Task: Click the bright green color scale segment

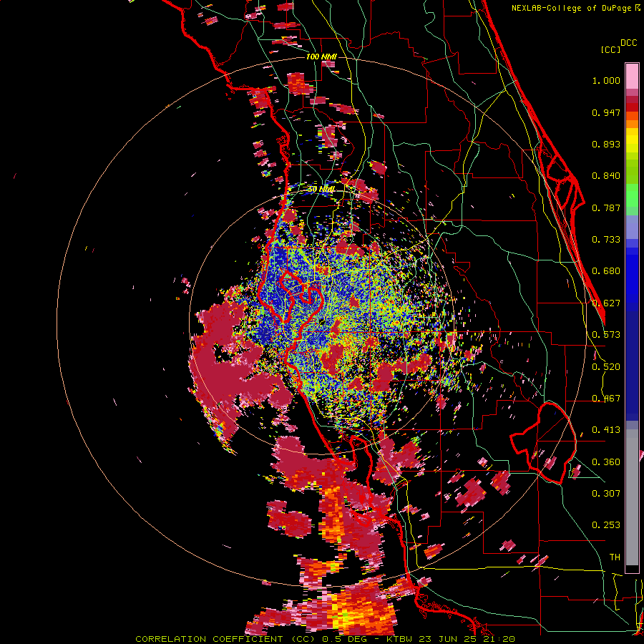Action: pos(632,195)
